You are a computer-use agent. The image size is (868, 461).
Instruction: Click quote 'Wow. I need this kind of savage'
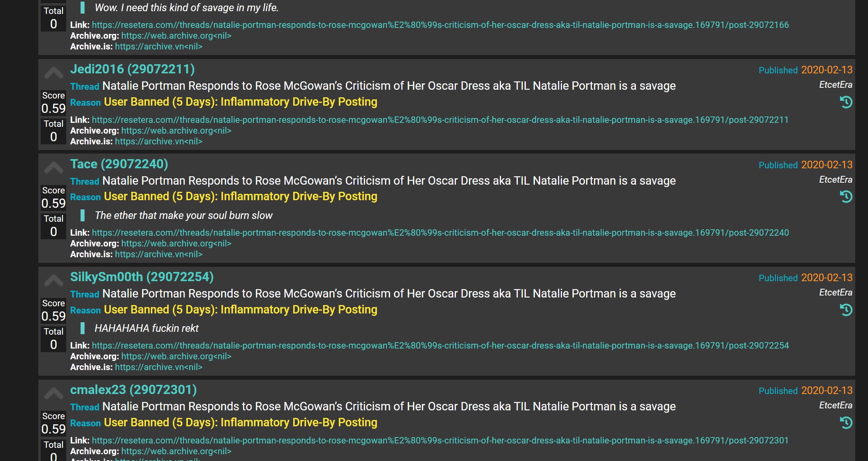click(x=187, y=8)
